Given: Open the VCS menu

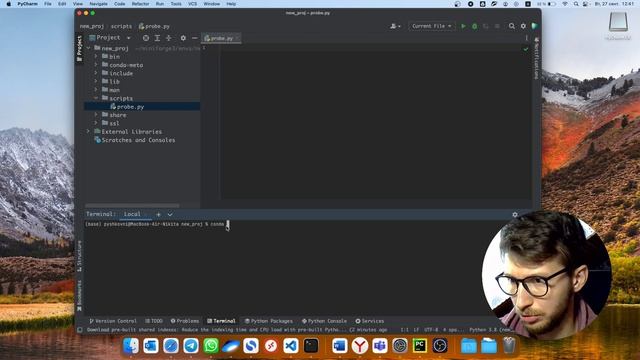Looking at the screenshot, I should pyautogui.click(x=192, y=4).
